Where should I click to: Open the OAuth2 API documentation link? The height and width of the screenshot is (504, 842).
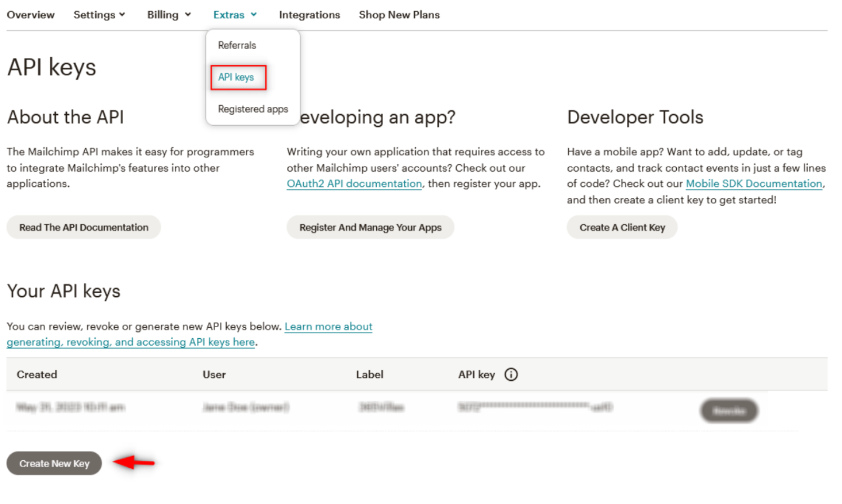[354, 184]
